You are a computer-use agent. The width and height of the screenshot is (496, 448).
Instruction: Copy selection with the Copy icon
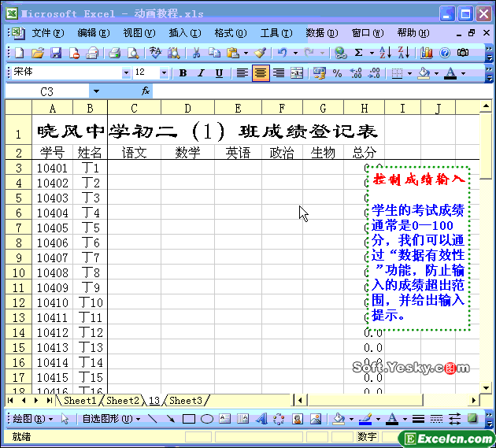[214, 53]
